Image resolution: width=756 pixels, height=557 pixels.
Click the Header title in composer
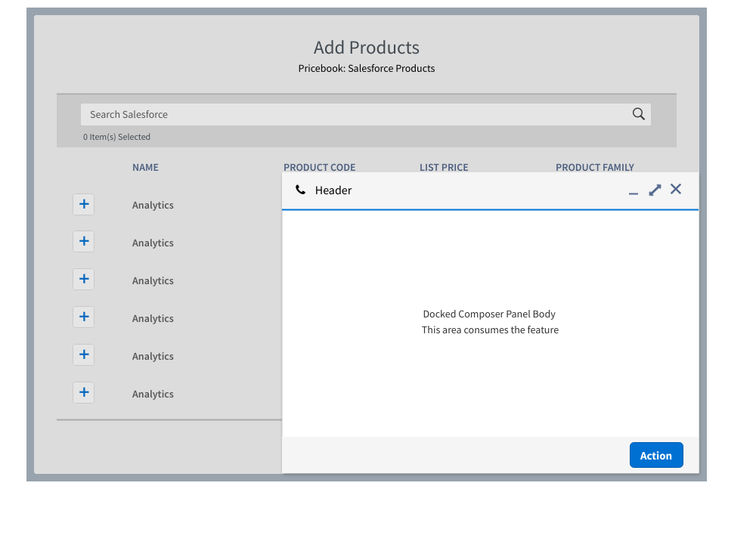(333, 190)
